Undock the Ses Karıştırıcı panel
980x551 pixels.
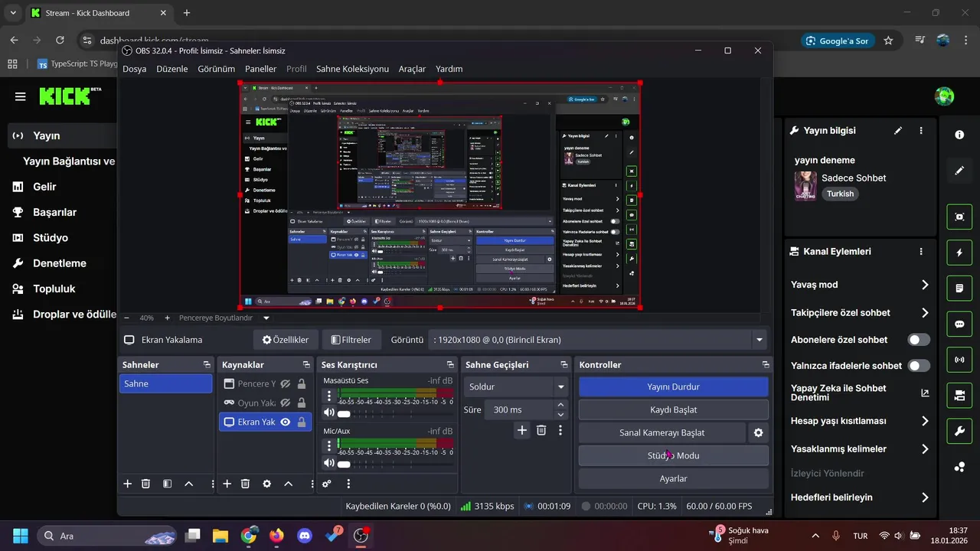click(450, 365)
